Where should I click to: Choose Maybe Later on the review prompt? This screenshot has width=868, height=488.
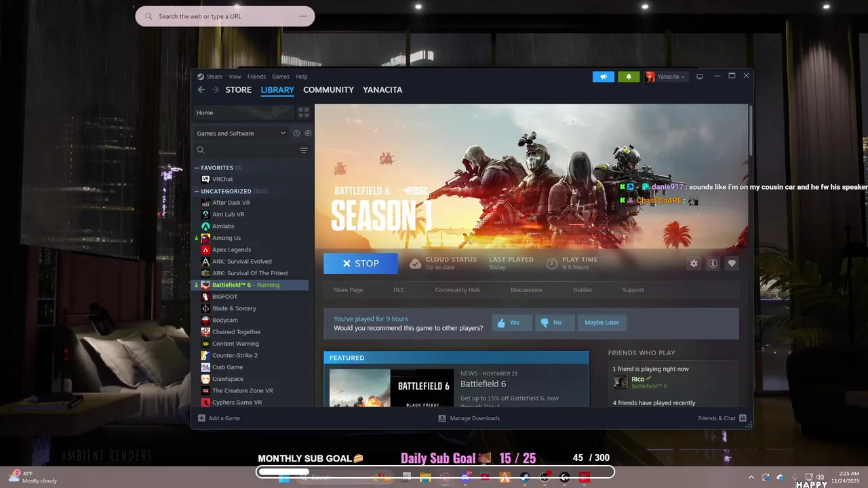click(601, 323)
